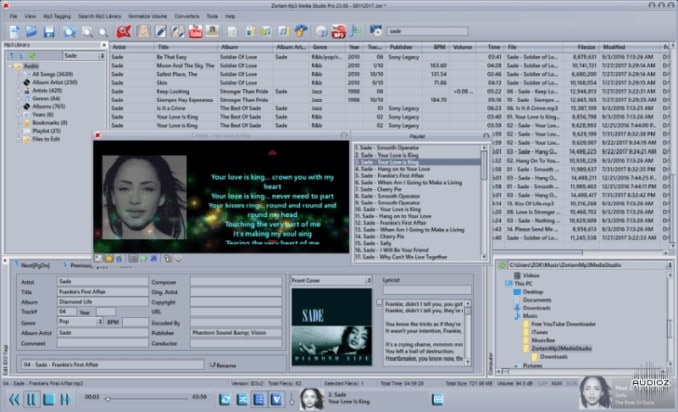Skip to the previous track

click(x=13, y=399)
